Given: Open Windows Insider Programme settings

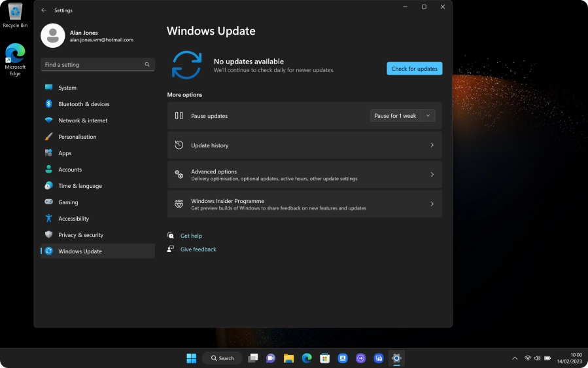Looking at the screenshot, I should click(304, 204).
